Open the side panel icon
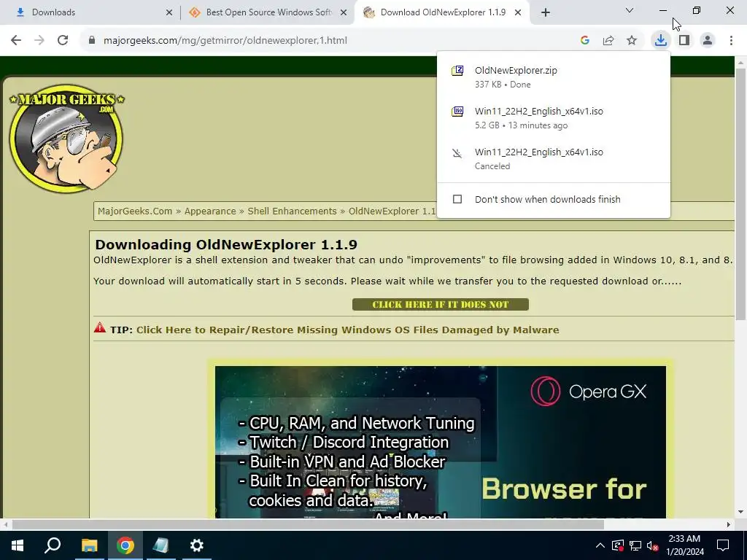The width and height of the screenshot is (747, 560). click(684, 41)
